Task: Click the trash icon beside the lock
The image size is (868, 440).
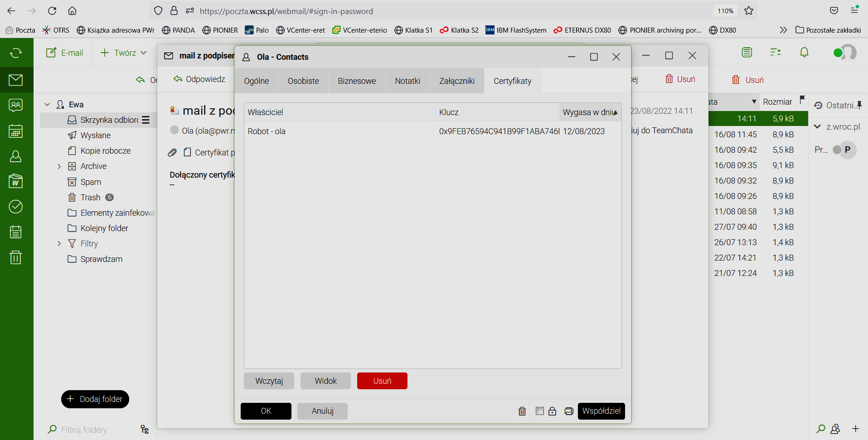Action: (522, 411)
